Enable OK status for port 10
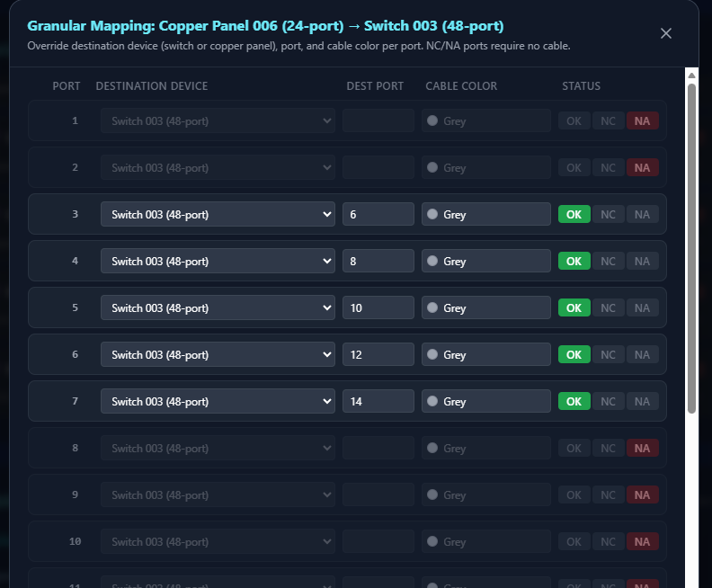This screenshot has height=588, width=712. pos(574,541)
